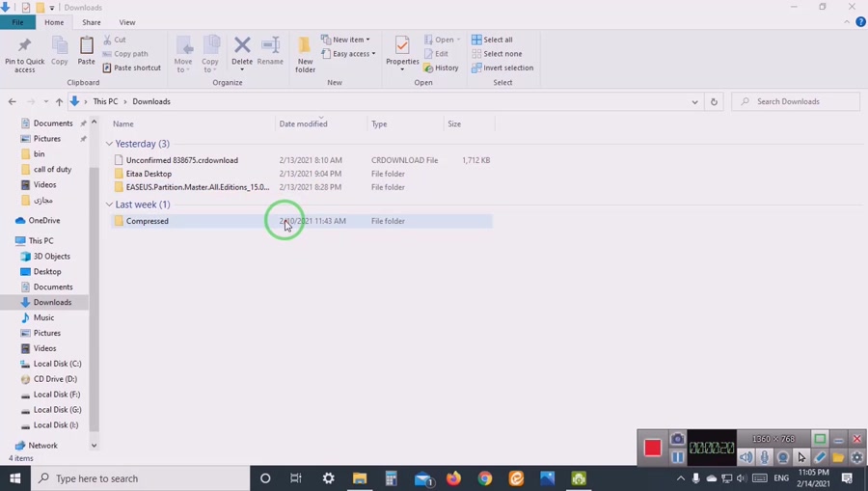Take screenshot with recorder camera icon
Viewport: 868px width, 491px height.
pos(677,439)
